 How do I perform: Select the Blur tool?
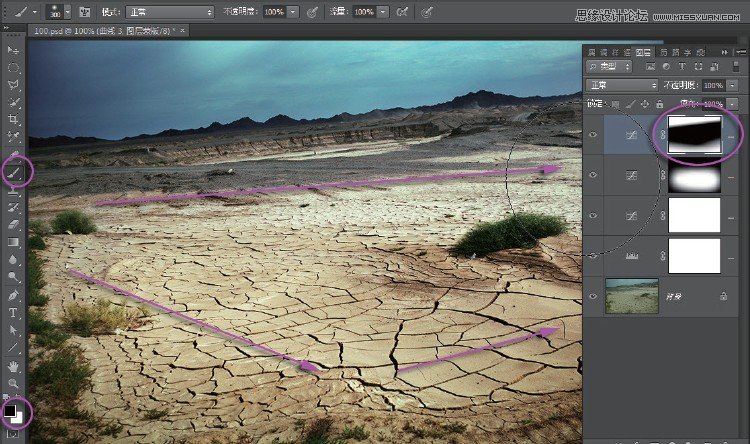13,259
